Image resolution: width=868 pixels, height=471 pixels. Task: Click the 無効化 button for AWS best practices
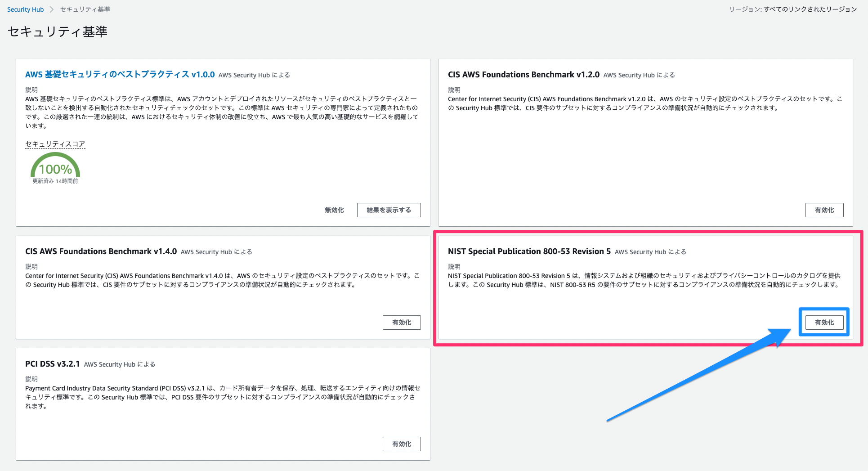coord(335,210)
